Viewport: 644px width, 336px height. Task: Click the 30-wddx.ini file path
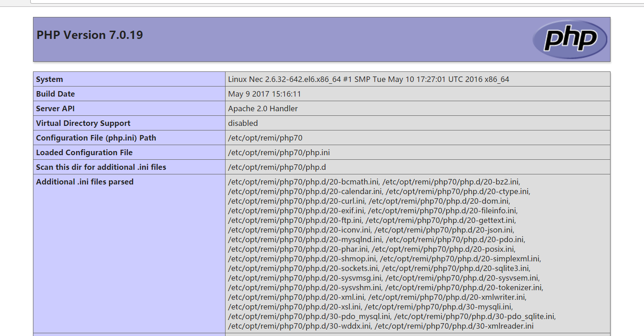[299, 326]
